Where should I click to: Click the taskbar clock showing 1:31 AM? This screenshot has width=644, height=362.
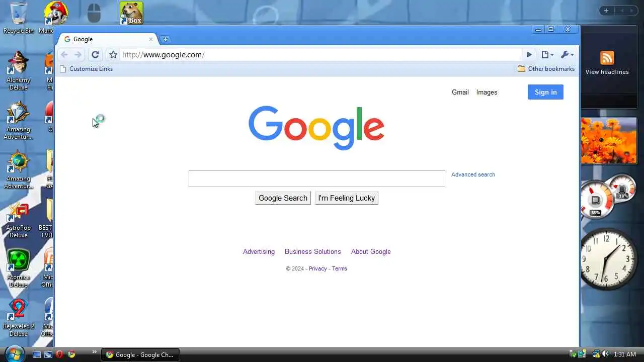point(625,354)
